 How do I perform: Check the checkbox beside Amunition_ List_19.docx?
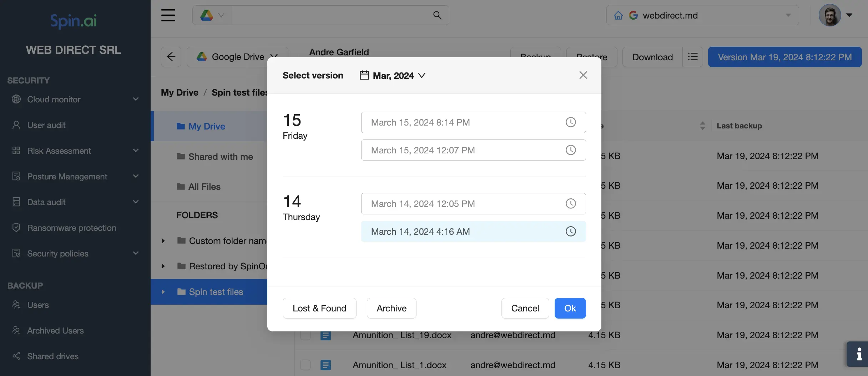click(305, 335)
